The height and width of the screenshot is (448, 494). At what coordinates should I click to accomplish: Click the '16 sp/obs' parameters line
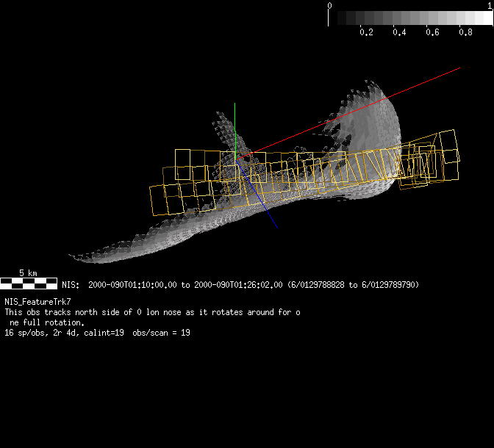(97, 333)
